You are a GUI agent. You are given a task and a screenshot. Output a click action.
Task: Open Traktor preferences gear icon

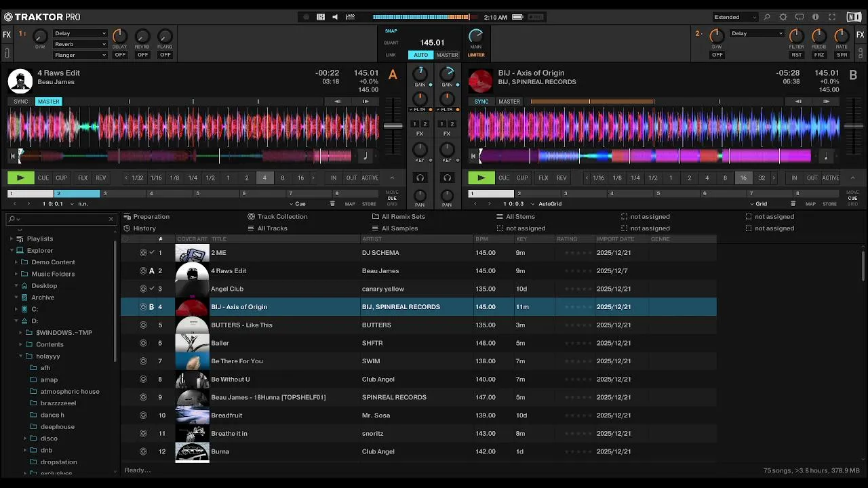783,17
